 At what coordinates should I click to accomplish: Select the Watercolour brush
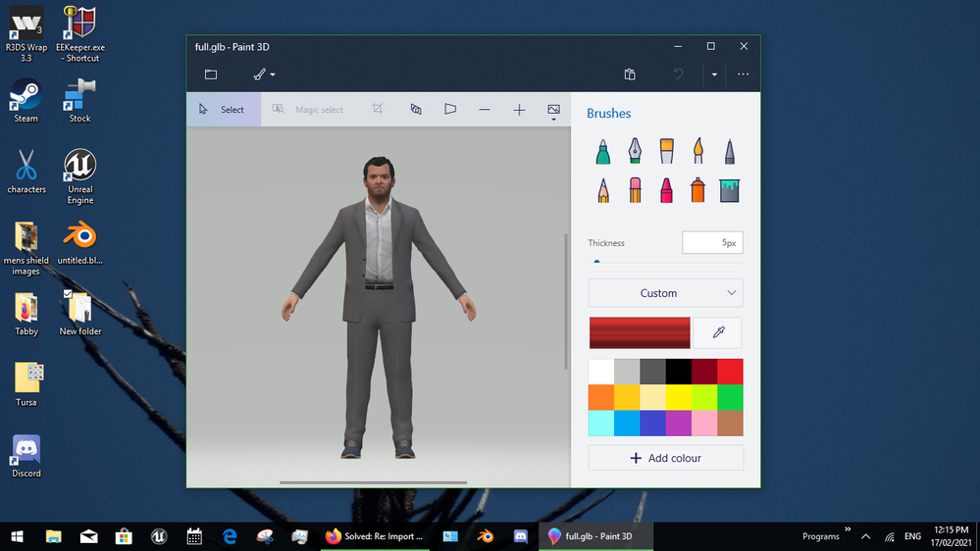click(698, 151)
